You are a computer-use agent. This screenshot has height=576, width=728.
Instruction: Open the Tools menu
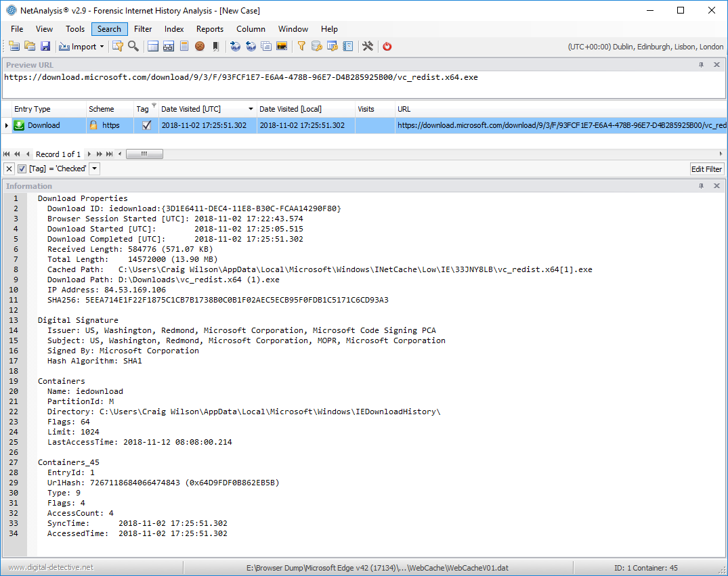point(75,29)
